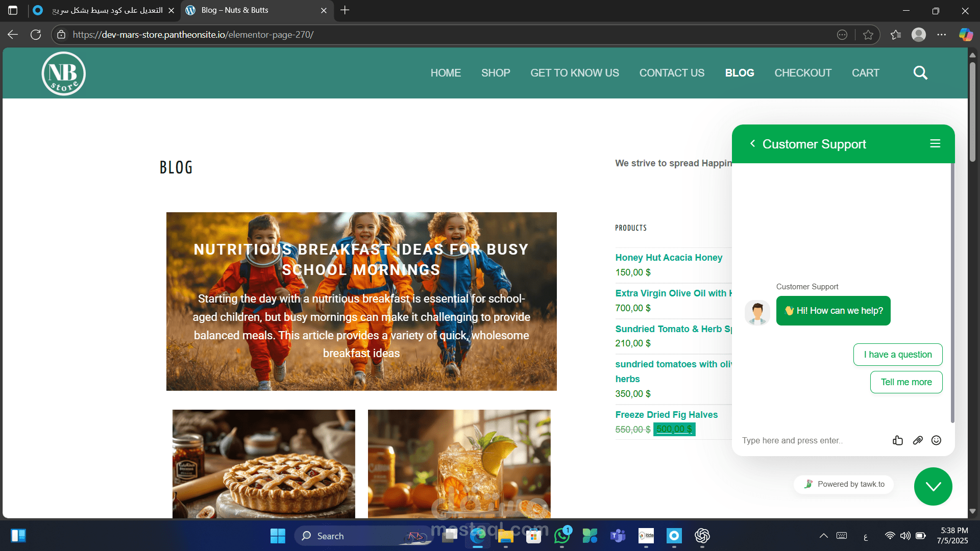
Task: Click the 'I have a question' button
Action: click(898, 355)
